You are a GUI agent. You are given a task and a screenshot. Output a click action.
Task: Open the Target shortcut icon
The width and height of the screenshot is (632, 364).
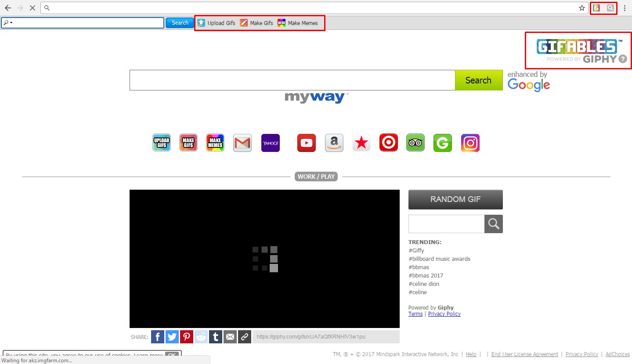click(x=389, y=143)
